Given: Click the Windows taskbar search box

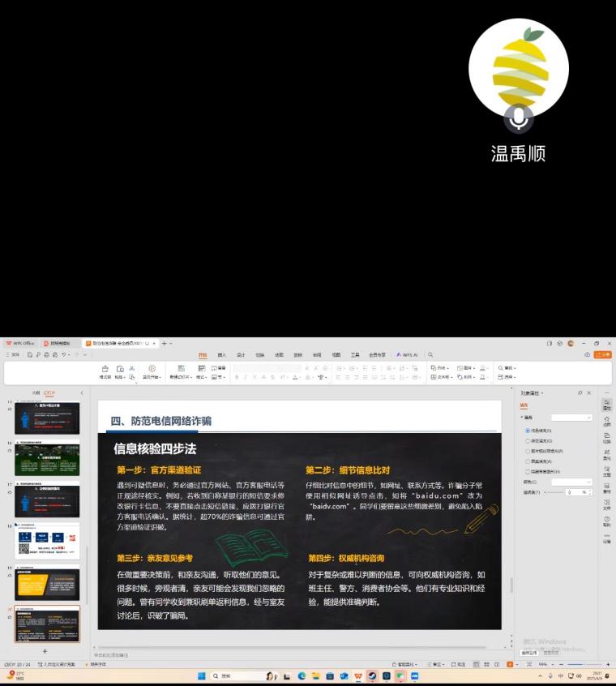Looking at the screenshot, I should 235,675.
